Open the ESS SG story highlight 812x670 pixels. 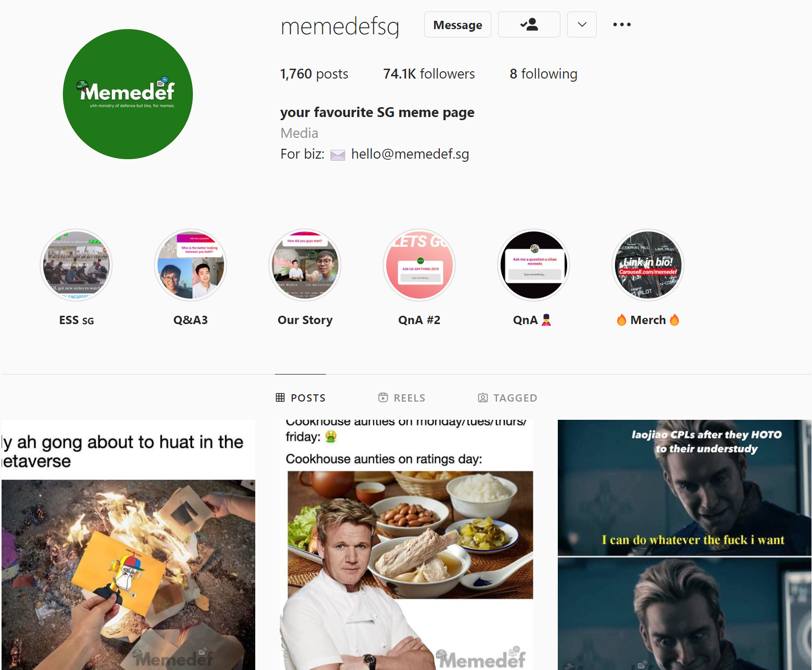pyautogui.click(x=76, y=265)
